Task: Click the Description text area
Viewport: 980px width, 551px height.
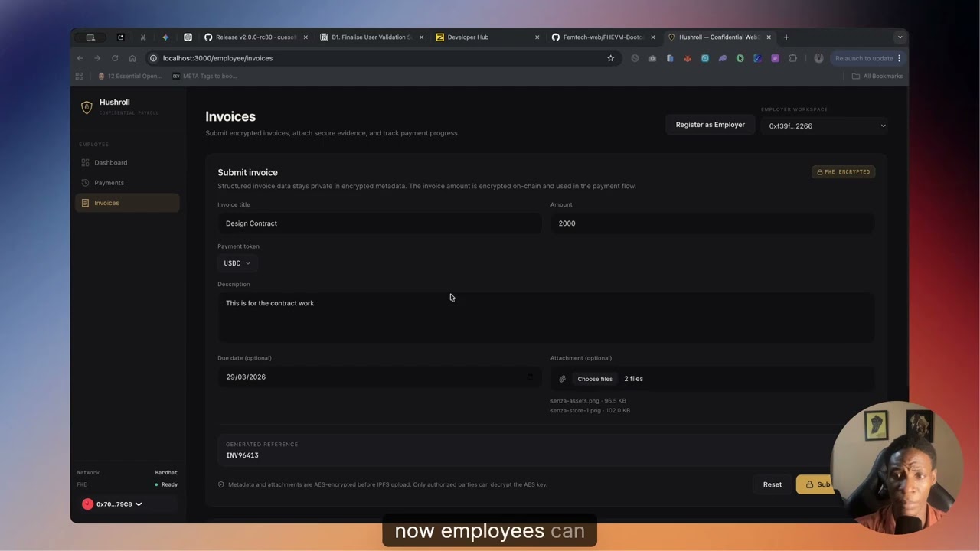Action: click(546, 318)
